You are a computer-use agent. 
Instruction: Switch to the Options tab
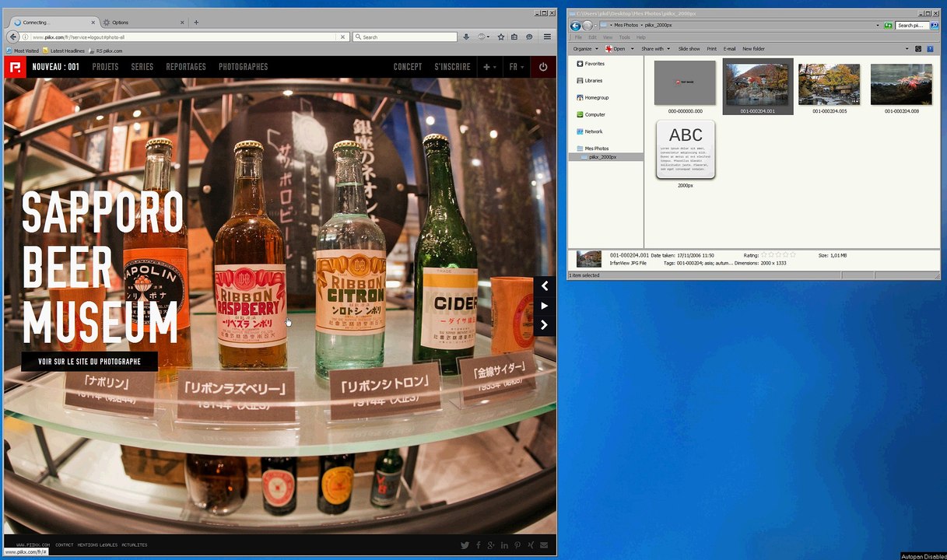pyautogui.click(x=144, y=23)
